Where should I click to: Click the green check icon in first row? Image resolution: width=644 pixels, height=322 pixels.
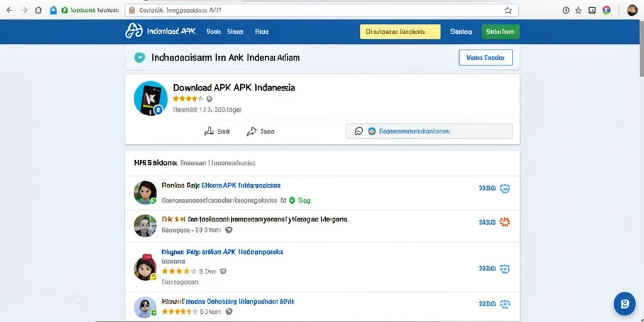[x=292, y=201]
